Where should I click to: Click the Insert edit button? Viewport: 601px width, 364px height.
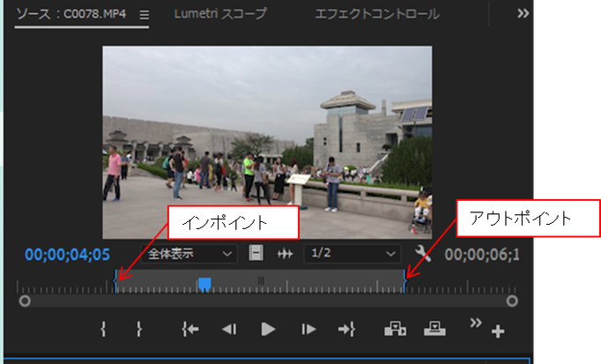(395, 329)
